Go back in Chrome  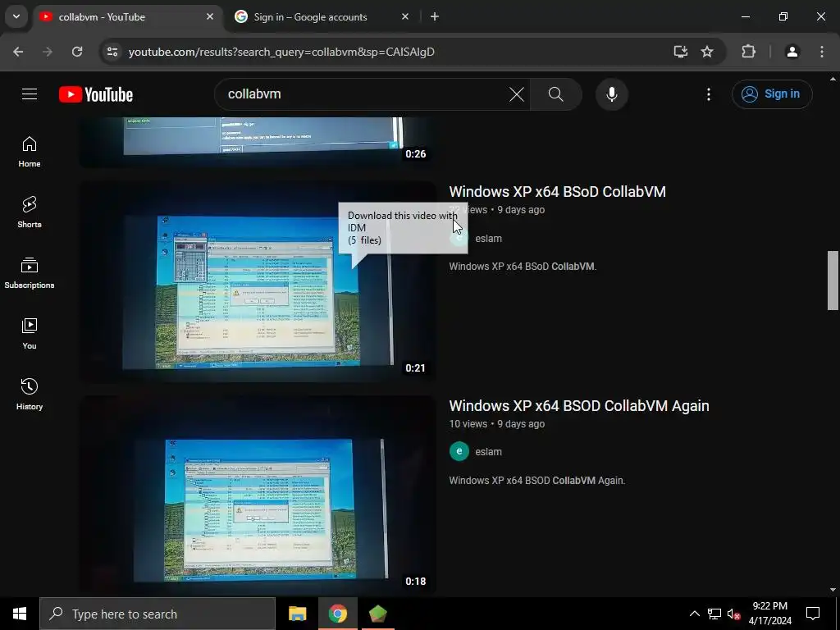click(18, 52)
